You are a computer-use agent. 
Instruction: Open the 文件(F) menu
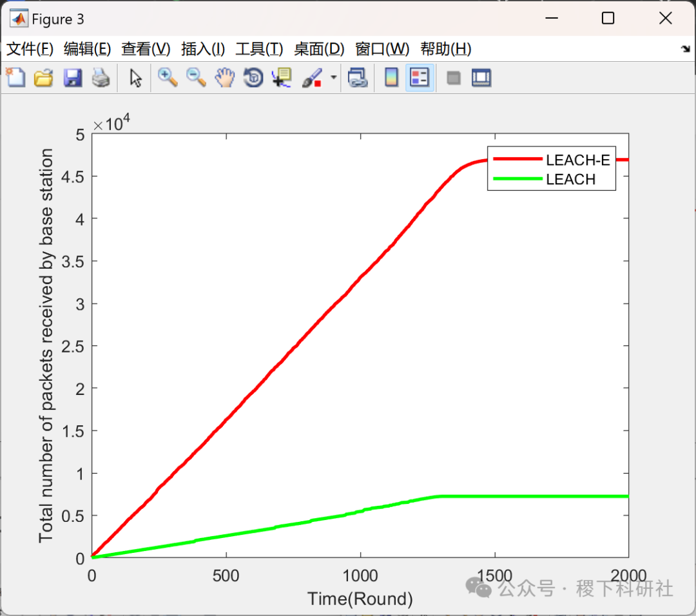click(x=30, y=49)
